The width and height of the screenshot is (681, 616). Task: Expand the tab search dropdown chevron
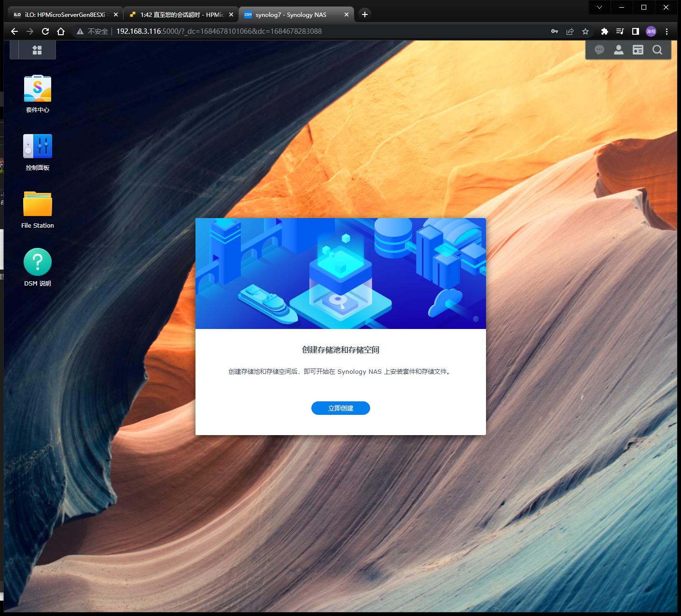click(599, 7)
